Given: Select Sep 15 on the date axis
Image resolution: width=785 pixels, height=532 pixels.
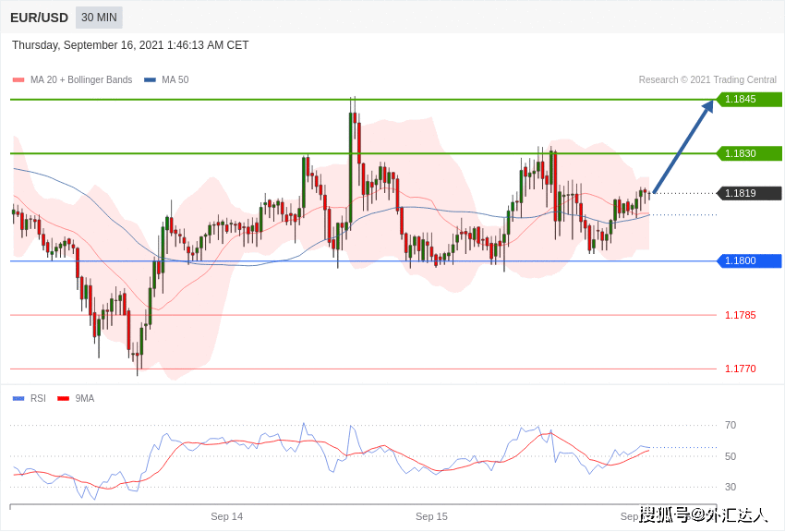Looking at the screenshot, I should click(x=431, y=516).
